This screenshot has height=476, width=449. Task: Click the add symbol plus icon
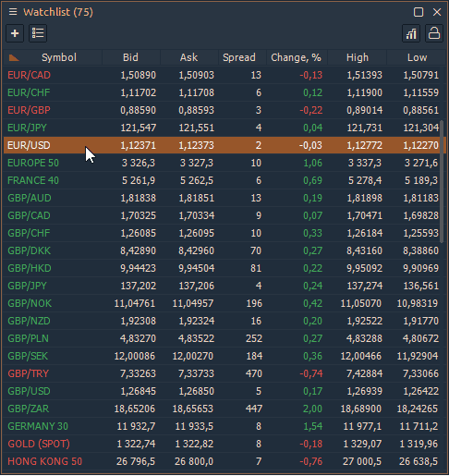15,33
